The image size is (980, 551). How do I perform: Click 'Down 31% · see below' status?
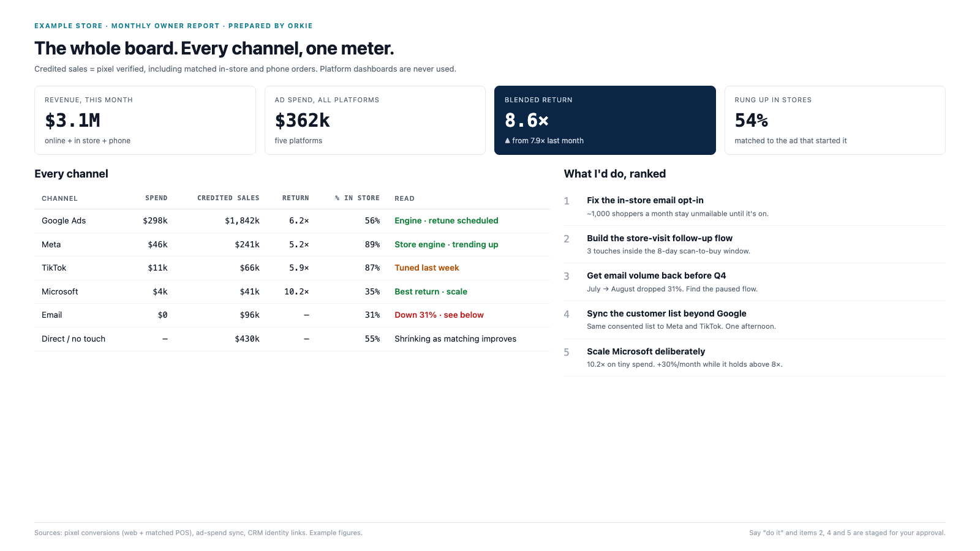[439, 315]
